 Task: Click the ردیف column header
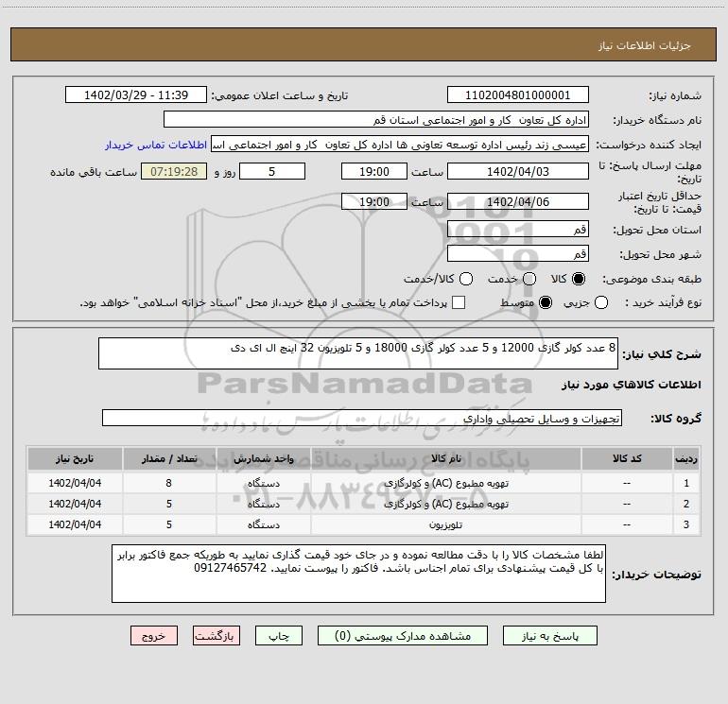coord(686,458)
